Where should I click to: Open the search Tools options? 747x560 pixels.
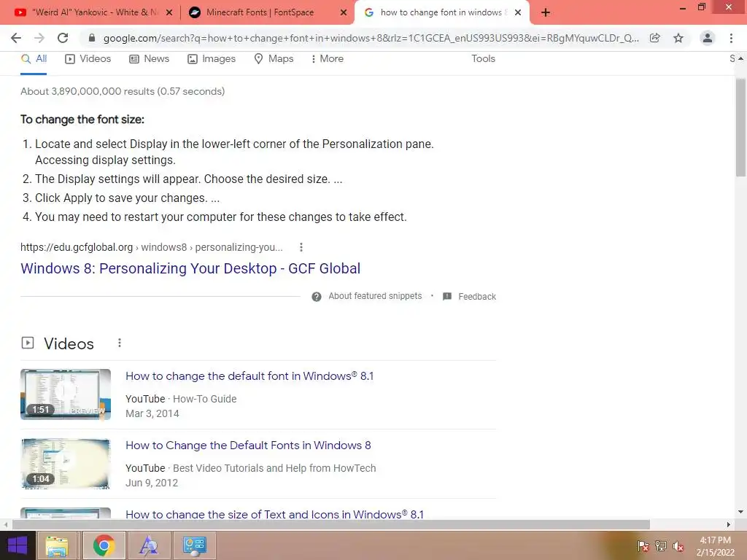pos(483,58)
